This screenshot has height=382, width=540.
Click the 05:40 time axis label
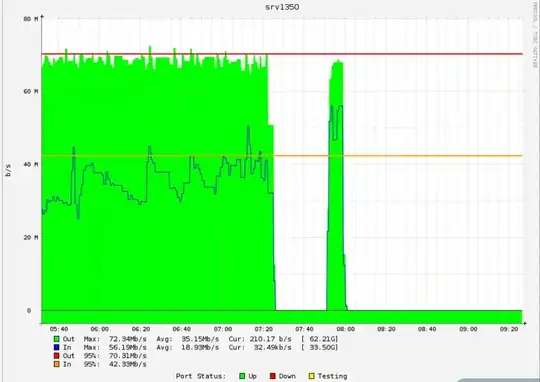click(59, 329)
